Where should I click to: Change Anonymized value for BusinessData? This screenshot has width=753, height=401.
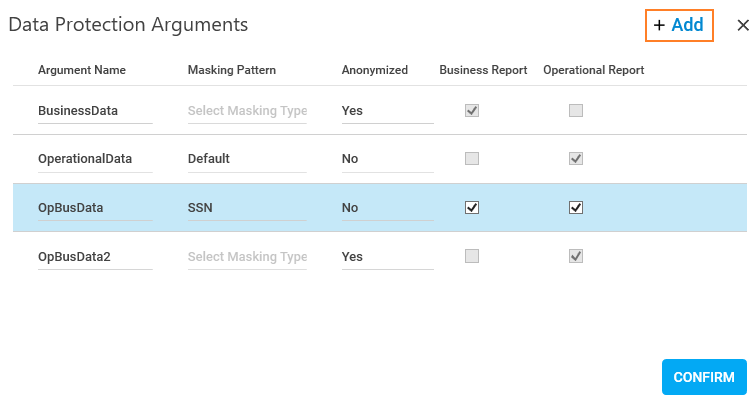[388, 111]
